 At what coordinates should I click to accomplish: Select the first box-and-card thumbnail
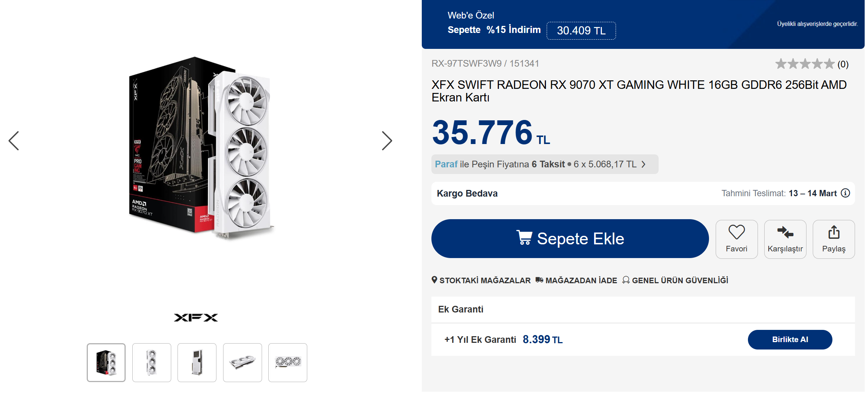pyautogui.click(x=106, y=362)
